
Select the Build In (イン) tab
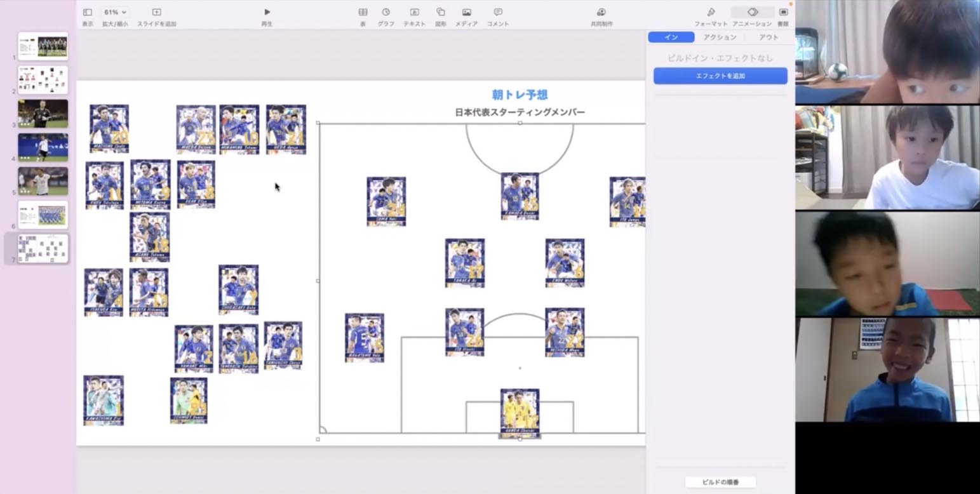point(671,37)
